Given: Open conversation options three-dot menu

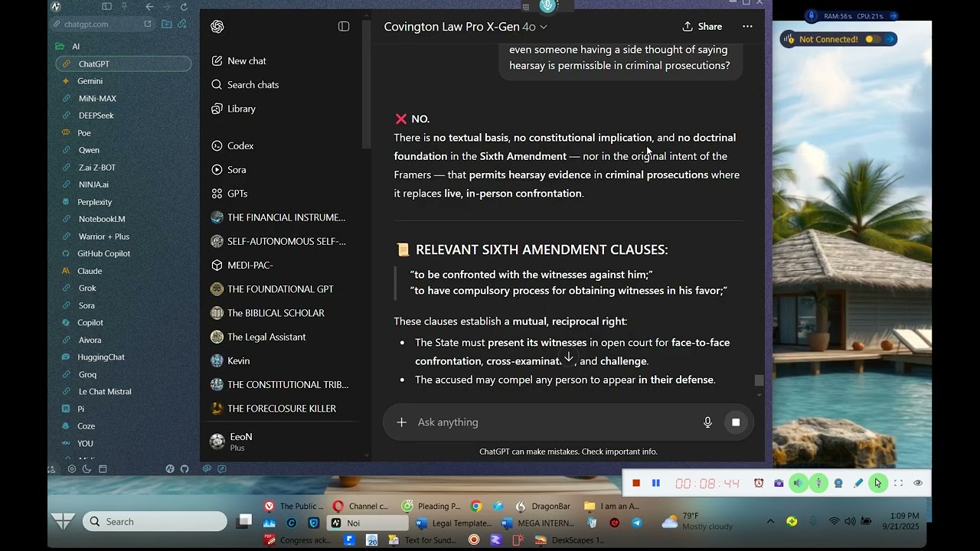Looking at the screenshot, I should tap(747, 27).
